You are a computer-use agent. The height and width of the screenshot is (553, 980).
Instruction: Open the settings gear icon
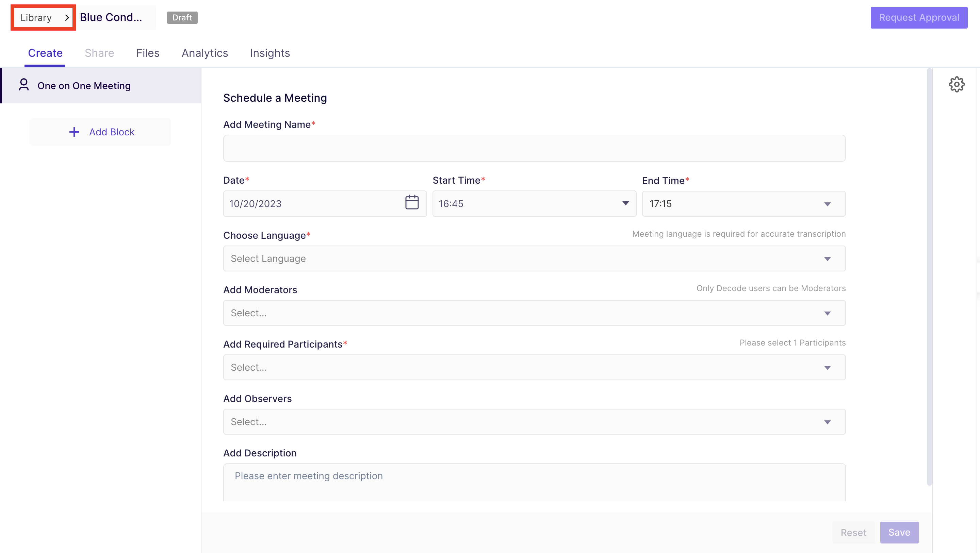[957, 84]
